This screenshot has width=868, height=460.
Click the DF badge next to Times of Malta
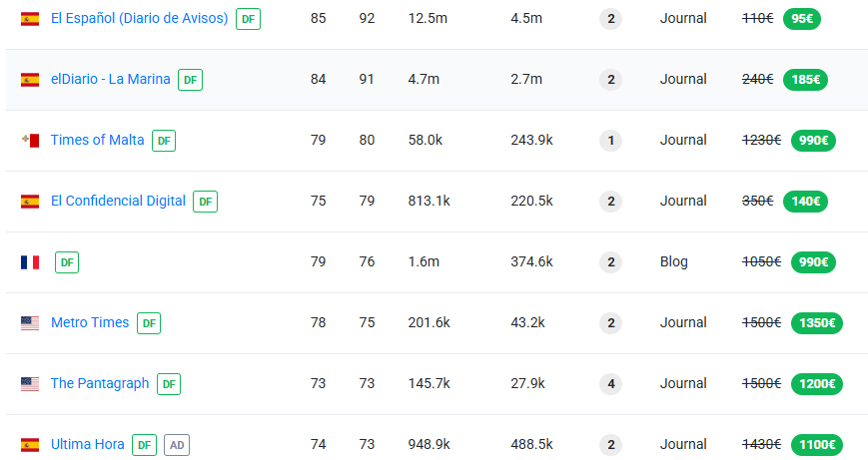164,141
